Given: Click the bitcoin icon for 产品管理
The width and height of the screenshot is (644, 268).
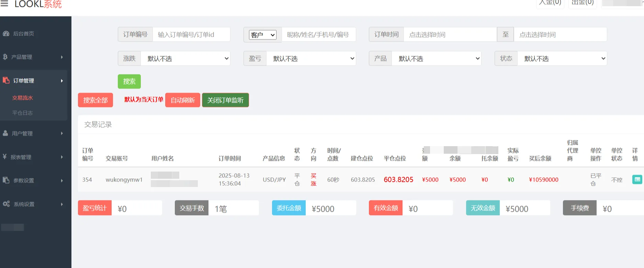Looking at the screenshot, I should pyautogui.click(x=5, y=57).
